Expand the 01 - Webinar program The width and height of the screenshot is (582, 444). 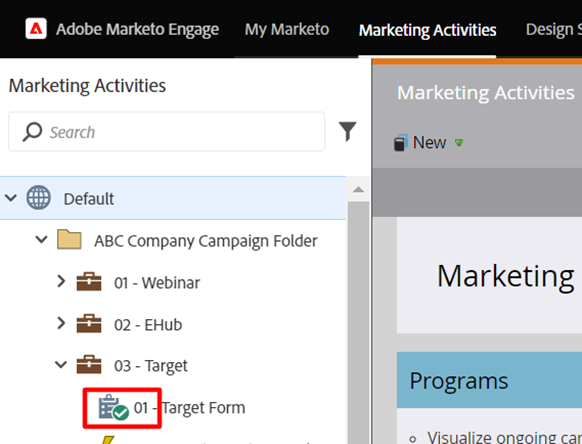[61, 281]
